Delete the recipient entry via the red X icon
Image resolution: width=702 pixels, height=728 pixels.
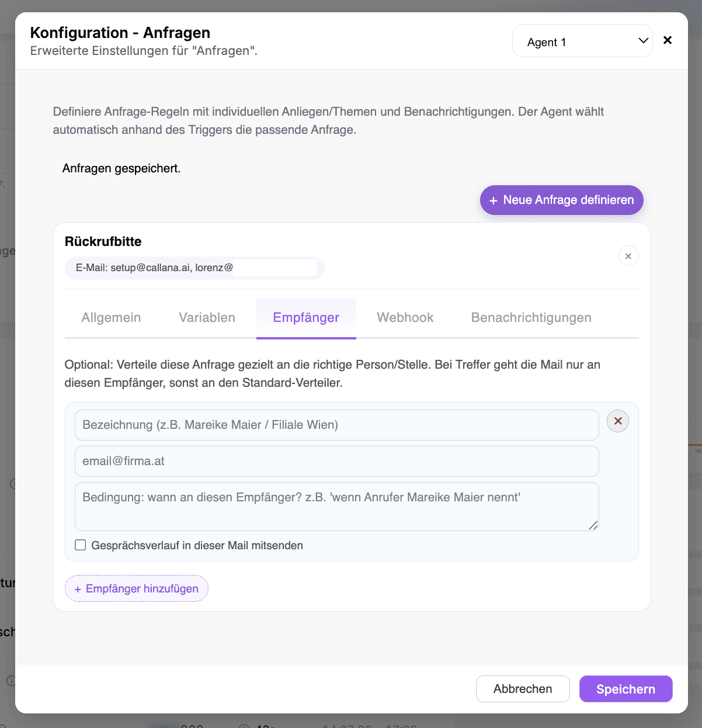(x=618, y=421)
